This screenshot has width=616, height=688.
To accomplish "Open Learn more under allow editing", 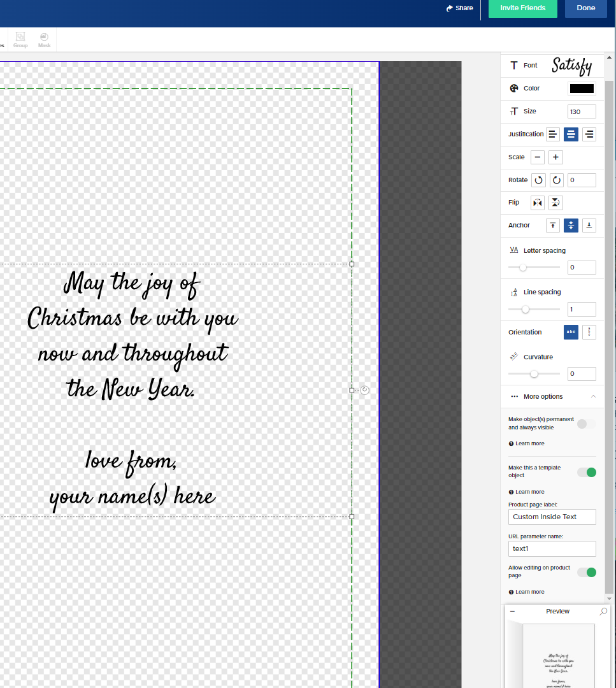I will point(526,592).
